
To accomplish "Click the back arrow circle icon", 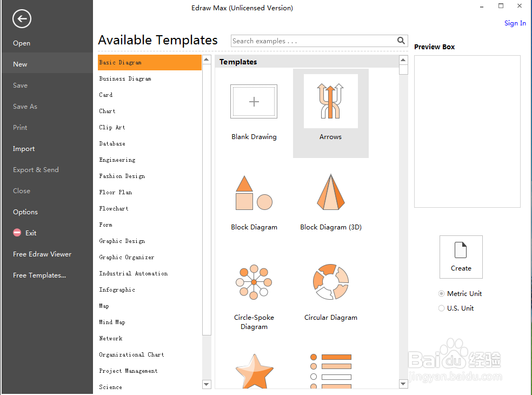I will click(22, 19).
